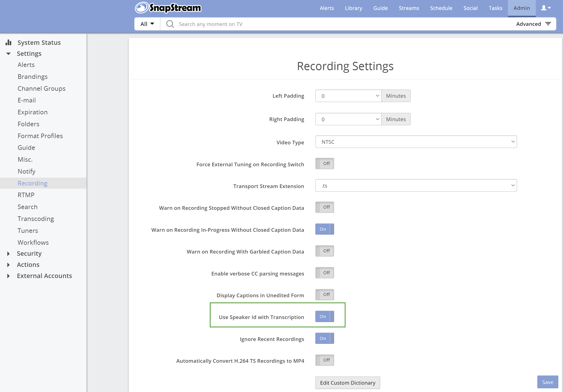Expand the External Accounts section

pyautogui.click(x=9, y=276)
